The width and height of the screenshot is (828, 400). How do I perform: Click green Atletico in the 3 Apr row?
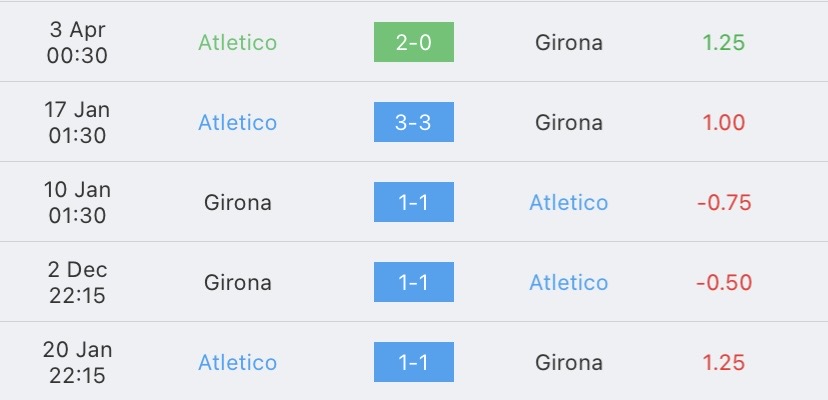click(x=237, y=42)
